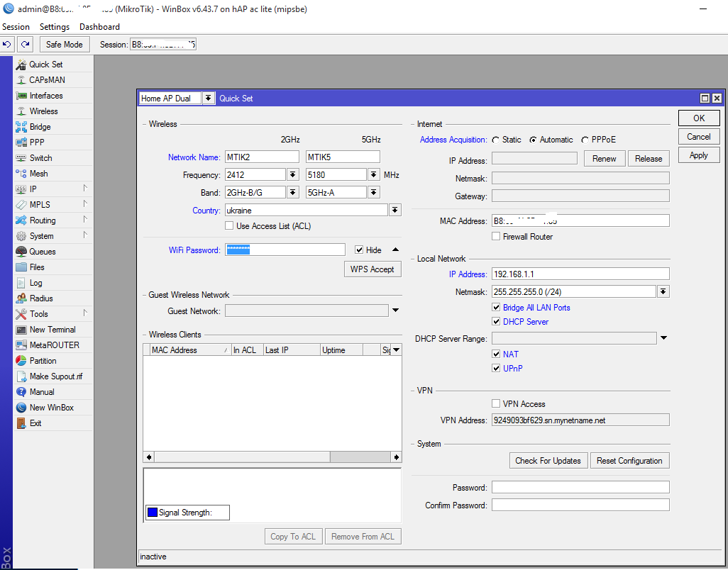
Task: Toggle the NAT checkbox
Action: coord(496,354)
